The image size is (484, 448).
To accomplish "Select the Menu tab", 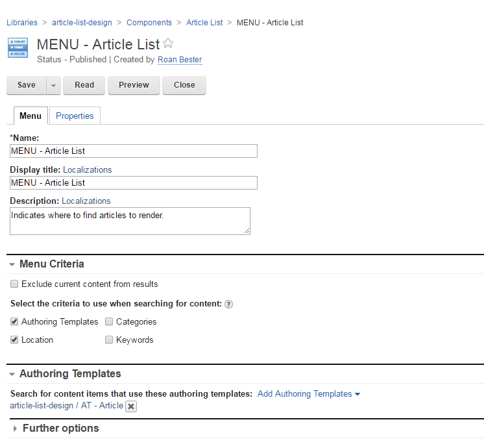I will click(x=30, y=116).
